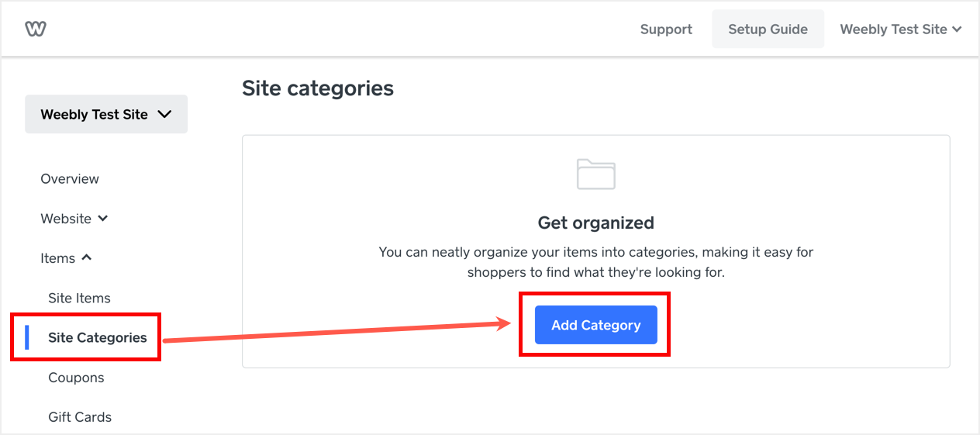Click the Website label in sidebar
The image size is (980, 435).
pyautogui.click(x=66, y=219)
